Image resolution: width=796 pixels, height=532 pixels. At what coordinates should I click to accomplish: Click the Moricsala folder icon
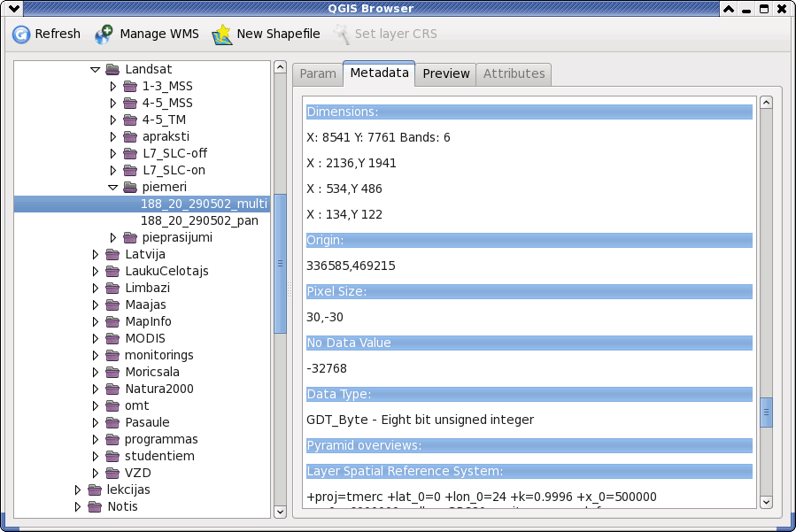pos(112,372)
